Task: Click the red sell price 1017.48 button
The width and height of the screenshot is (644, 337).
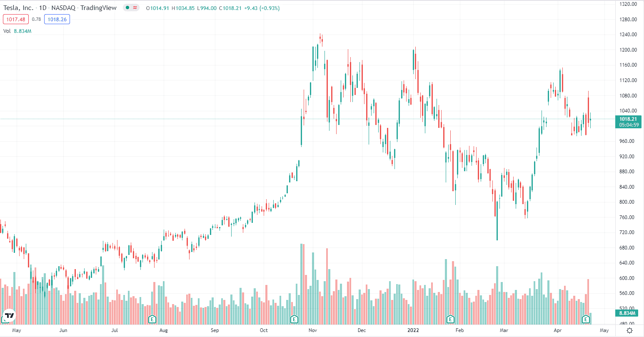Action: coord(16,19)
